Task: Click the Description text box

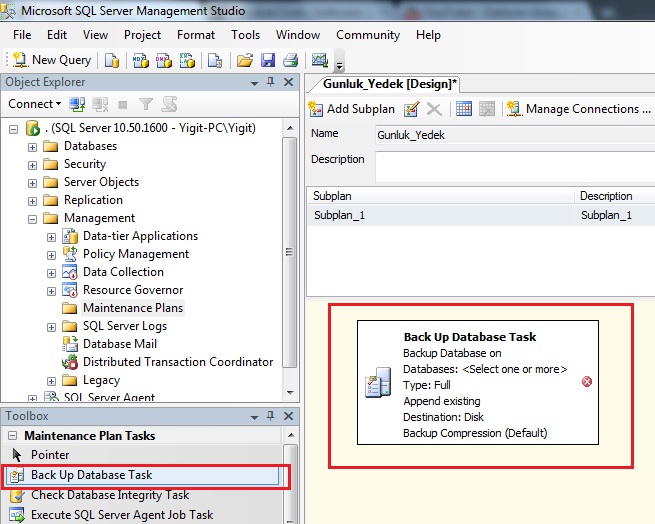Action: click(x=515, y=167)
